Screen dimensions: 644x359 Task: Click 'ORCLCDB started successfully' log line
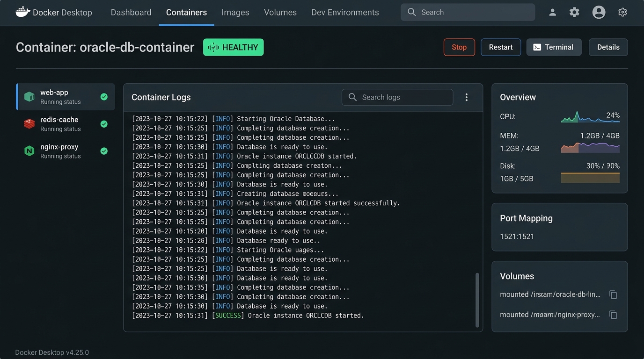point(266,203)
